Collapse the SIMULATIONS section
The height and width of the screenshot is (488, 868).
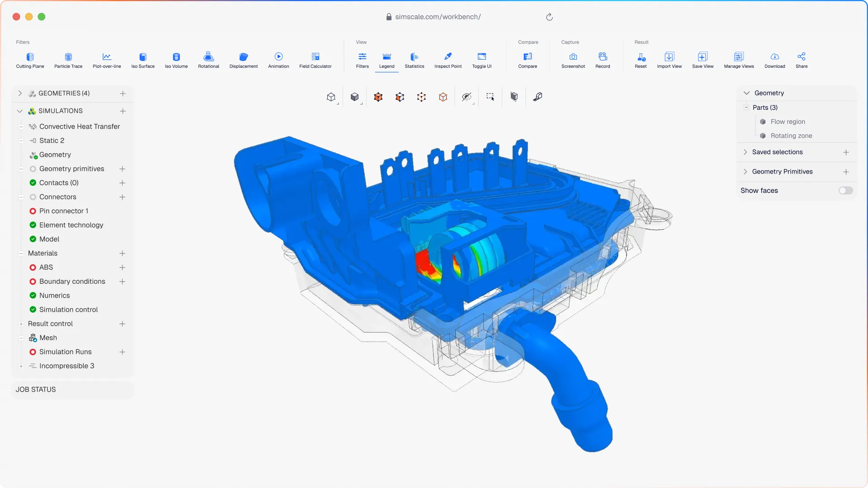(20, 111)
